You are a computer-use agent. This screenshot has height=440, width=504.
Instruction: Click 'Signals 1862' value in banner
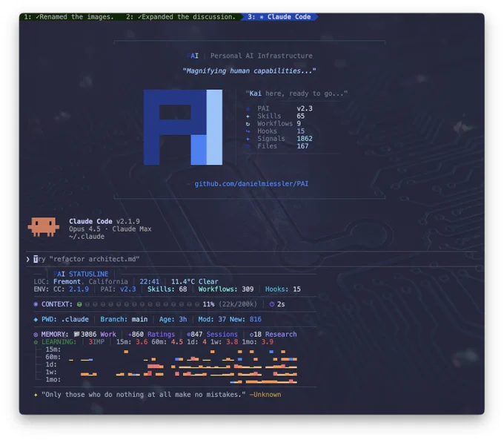pos(305,139)
